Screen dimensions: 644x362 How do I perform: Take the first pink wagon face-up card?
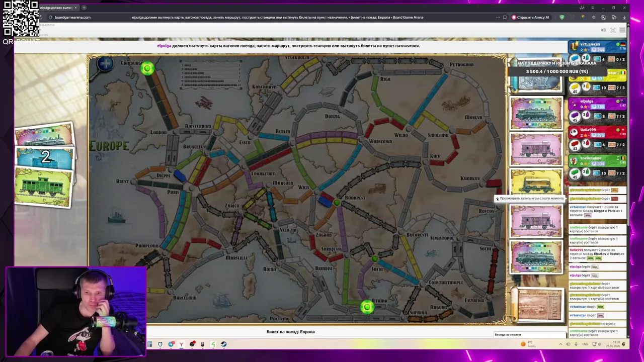[536, 149]
